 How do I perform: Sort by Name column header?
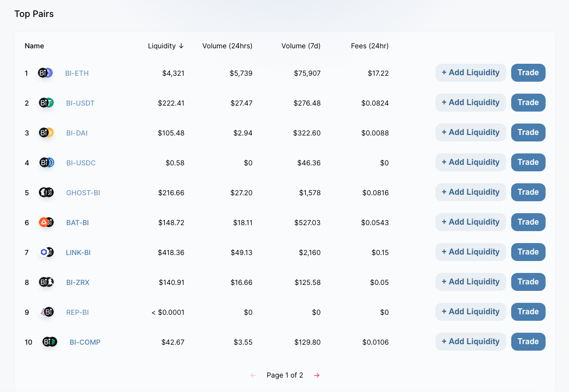click(34, 46)
